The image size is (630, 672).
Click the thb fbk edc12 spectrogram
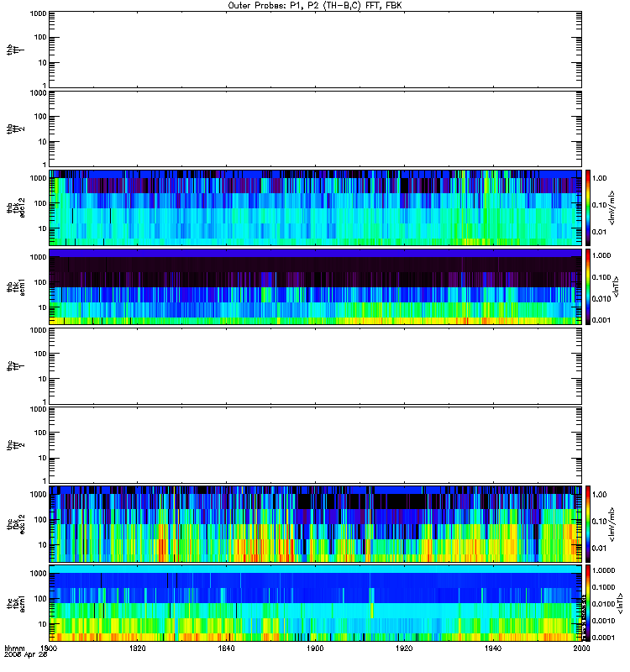tap(315, 207)
